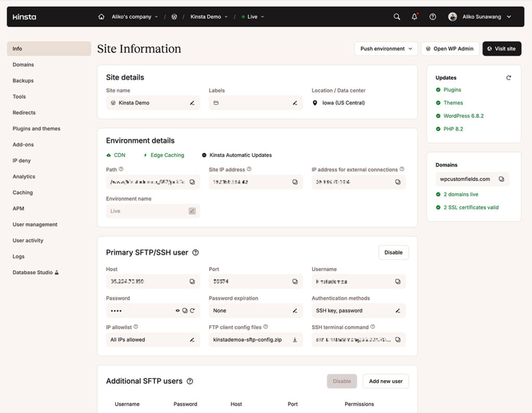Regenerate the SFTP password
The image size is (532, 413).
tap(192, 311)
